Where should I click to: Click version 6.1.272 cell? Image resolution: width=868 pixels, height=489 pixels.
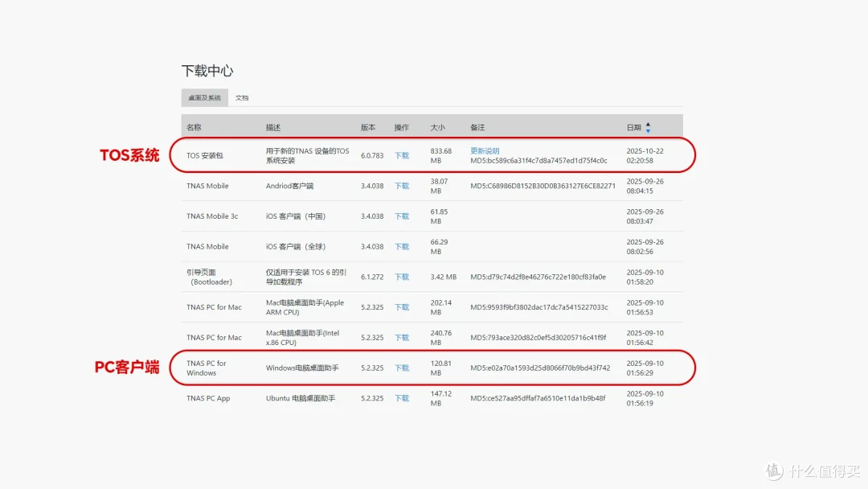click(x=372, y=277)
